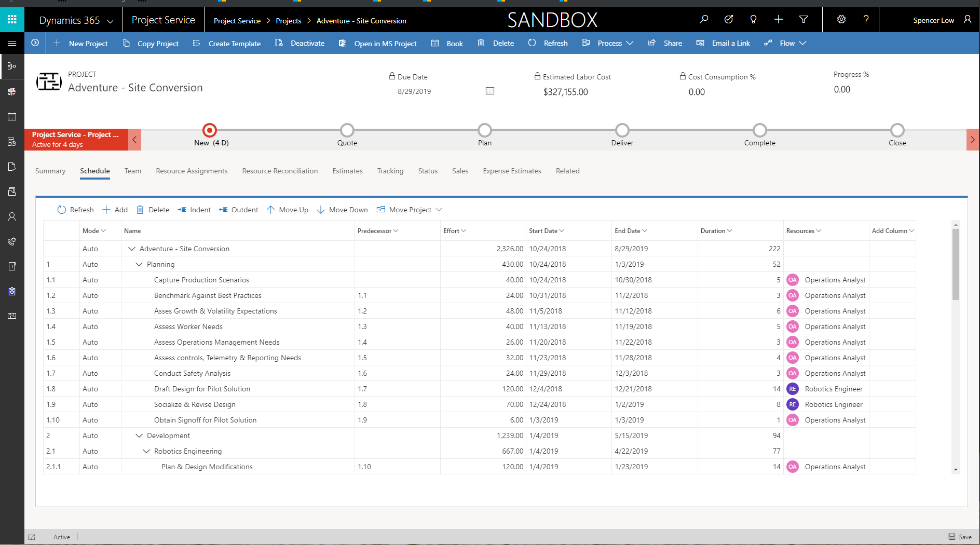This screenshot has height=545, width=980.
Task: Open the Estimates tab
Action: (x=347, y=171)
